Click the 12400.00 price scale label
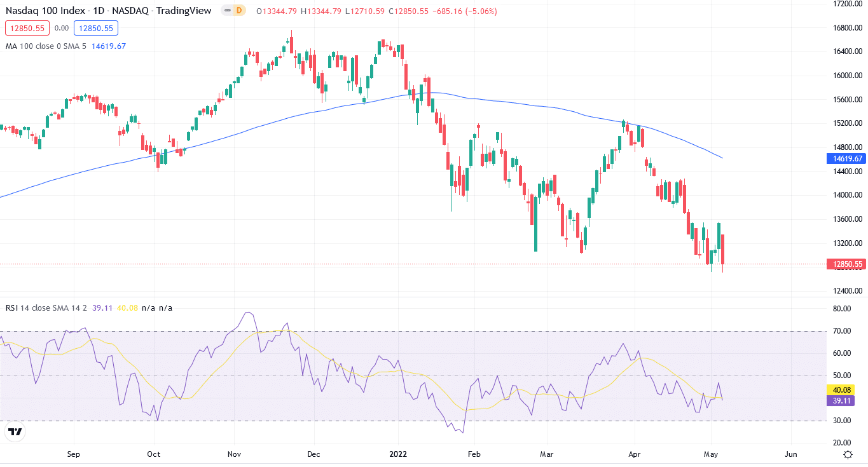The height and width of the screenshot is (467, 868). pos(847,291)
